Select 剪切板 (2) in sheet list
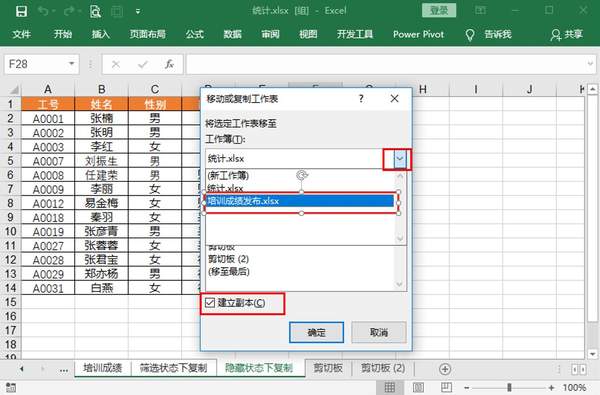Screen dimensions: 600x395 coord(228,259)
